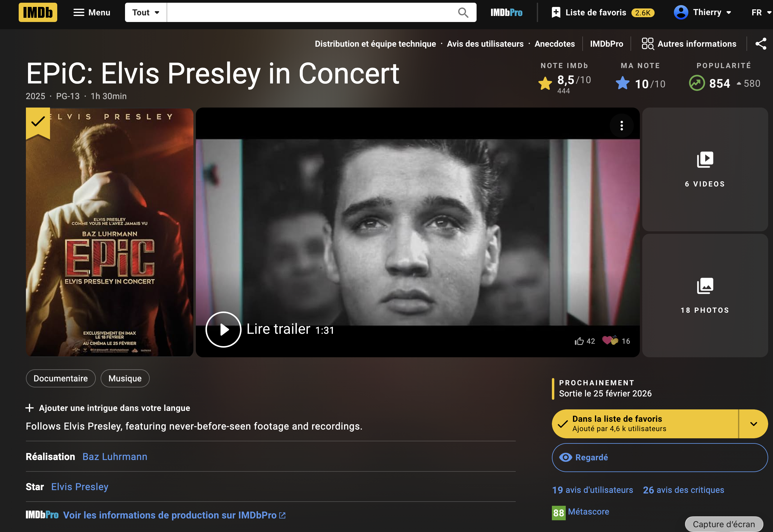773x532 pixels.
Task: Toggle the Regardé watched button
Action: pos(659,457)
